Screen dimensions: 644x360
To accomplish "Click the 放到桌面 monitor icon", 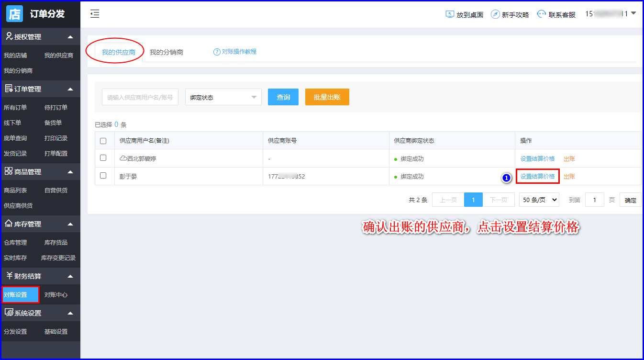I will (450, 14).
